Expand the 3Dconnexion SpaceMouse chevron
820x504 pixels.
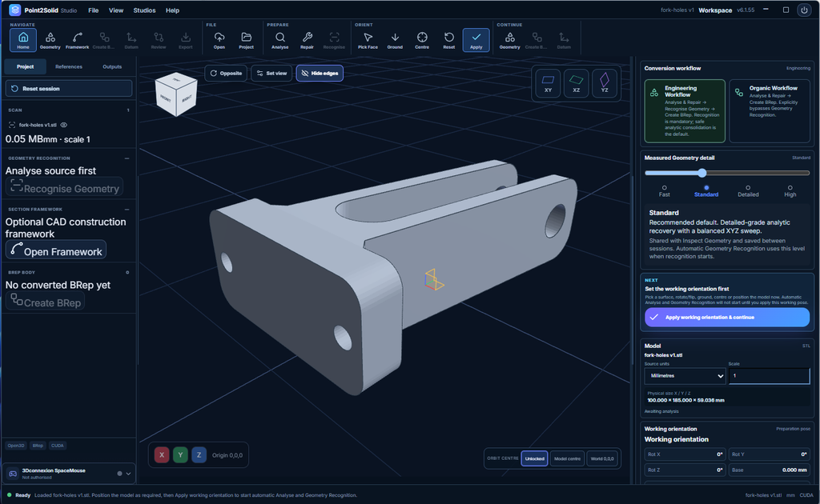click(x=128, y=474)
